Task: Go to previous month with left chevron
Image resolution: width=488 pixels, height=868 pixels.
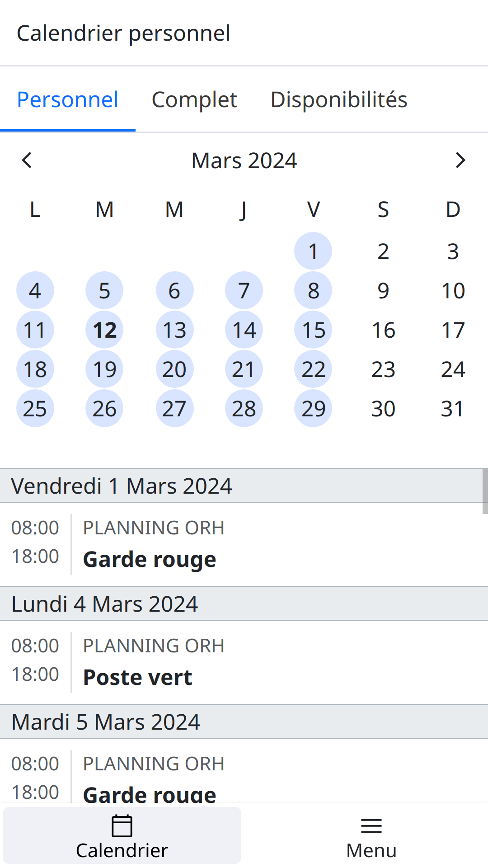Action: (27, 160)
